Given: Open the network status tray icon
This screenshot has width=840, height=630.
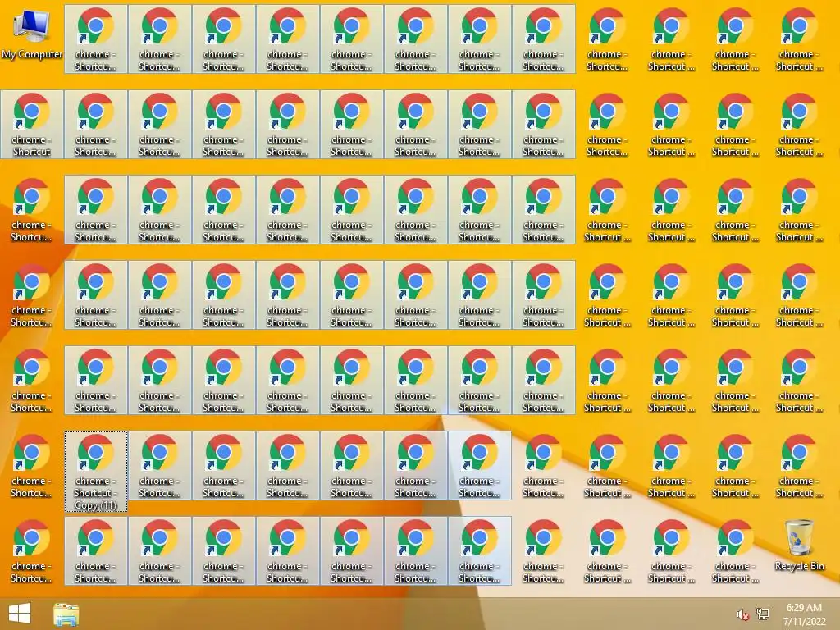Looking at the screenshot, I should [x=762, y=614].
